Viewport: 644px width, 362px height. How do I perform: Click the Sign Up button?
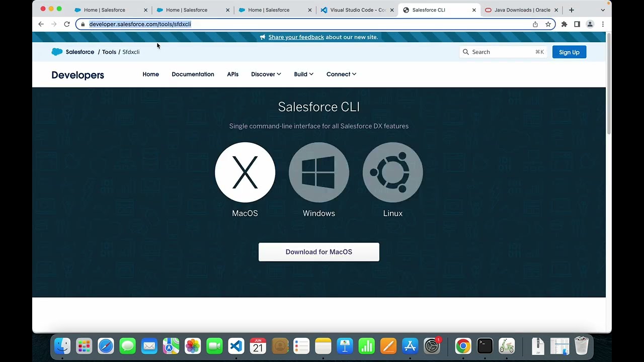tap(569, 52)
